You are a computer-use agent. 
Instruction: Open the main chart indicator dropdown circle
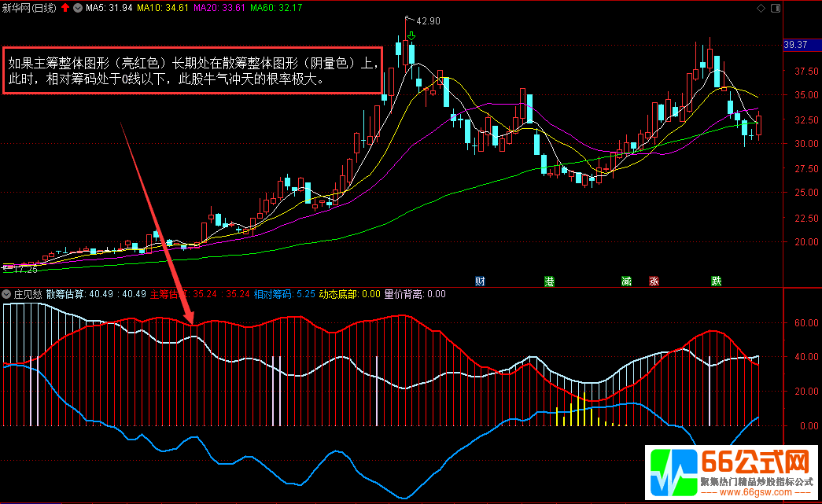(78, 8)
